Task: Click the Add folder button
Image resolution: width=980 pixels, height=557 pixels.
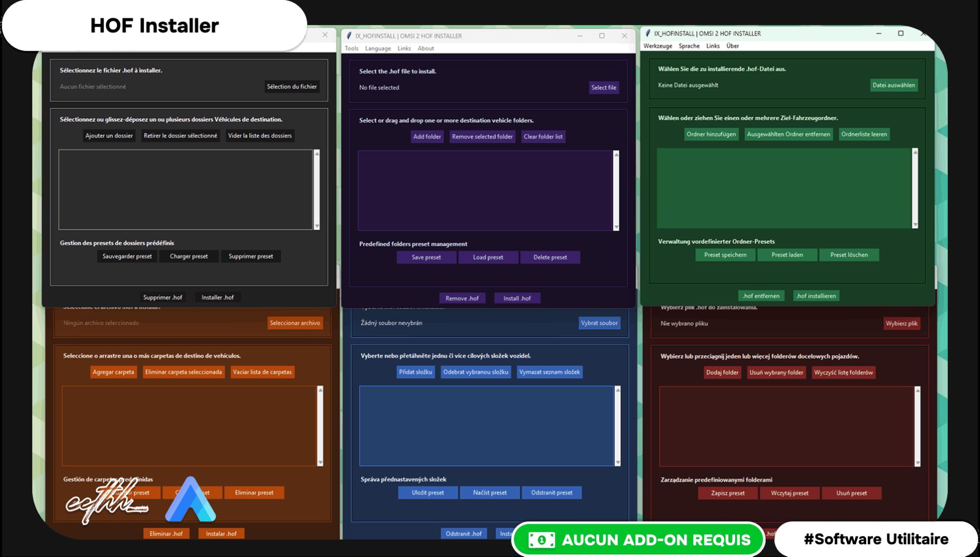Action: [427, 137]
